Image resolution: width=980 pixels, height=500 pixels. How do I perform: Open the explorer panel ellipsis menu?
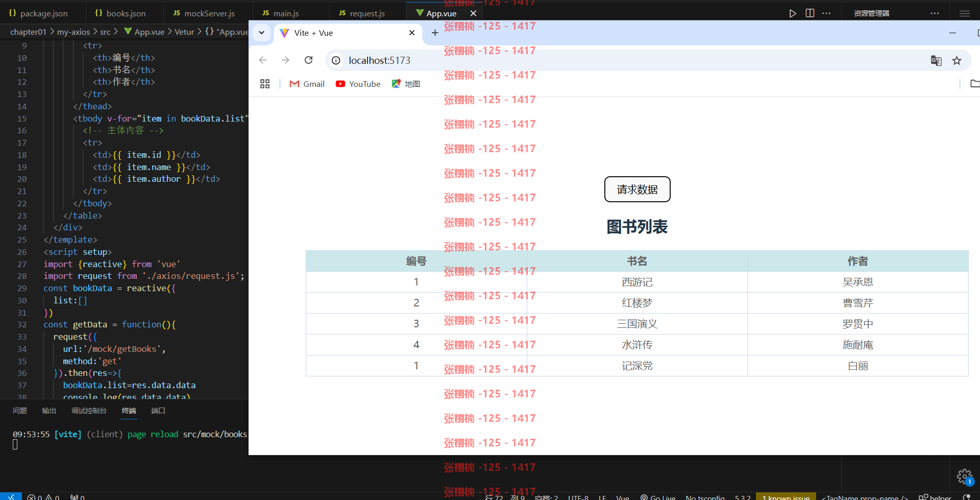pyautogui.click(x=935, y=13)
